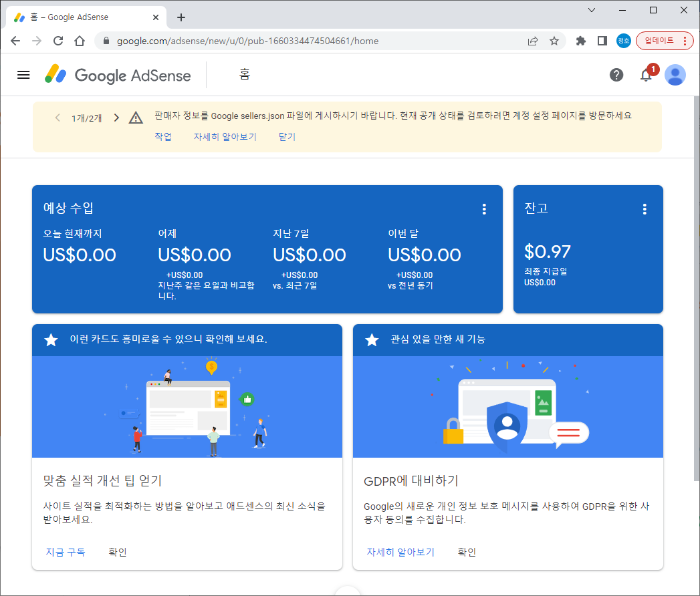
Task: Click the 홈 page title in header
Action: (245, 75)
